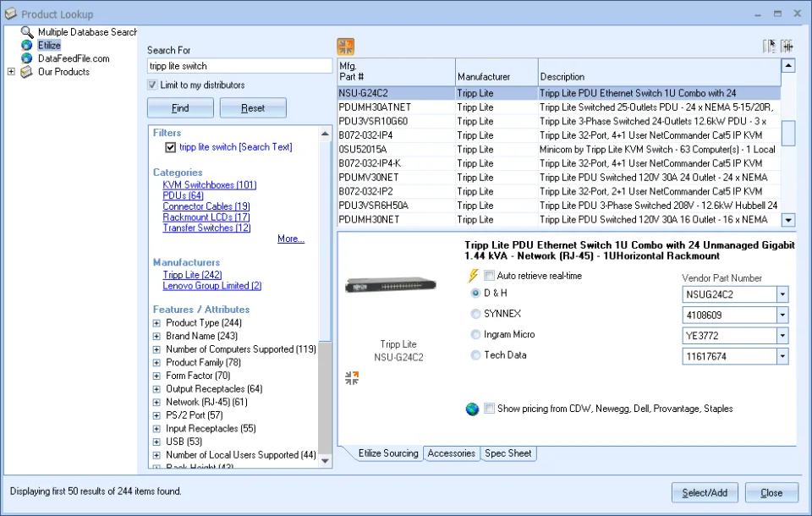Image resolution: width=812 pixels, height=516 pixels.
Task: Expand Product Family (78) attribute
Action: tap(156, 363)
